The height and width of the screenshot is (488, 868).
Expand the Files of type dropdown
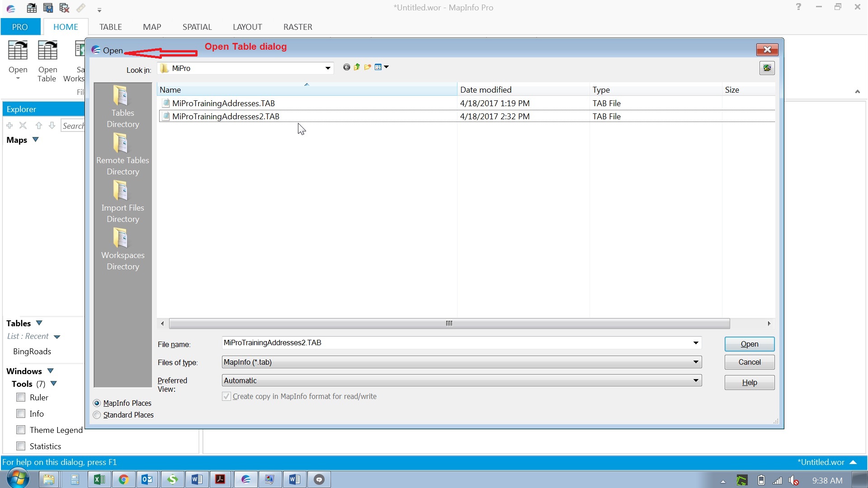695,362
